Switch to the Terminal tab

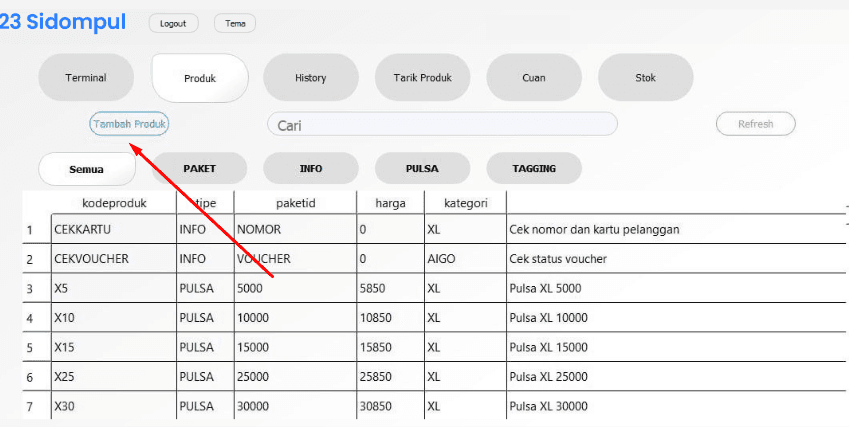point(86,78)
